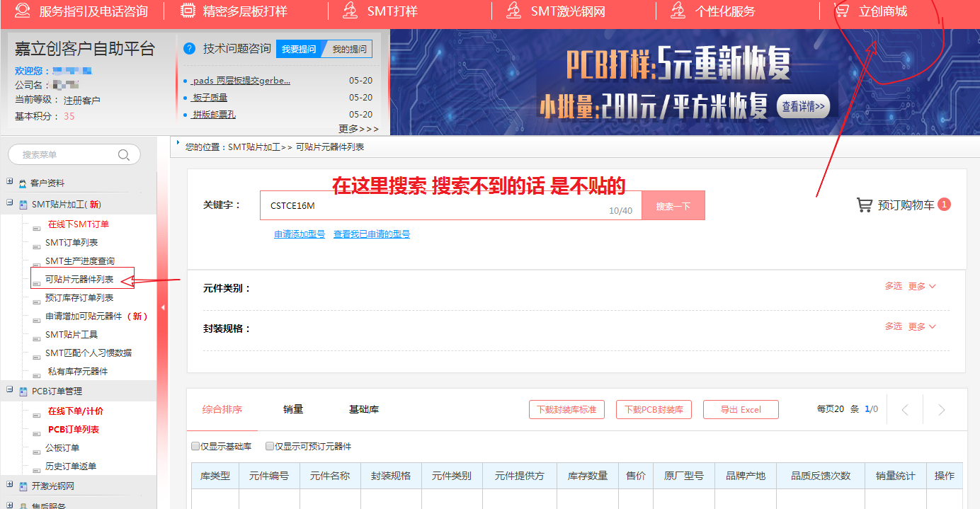Click the shopping cart icon beside 预订购物车

pos(864,205)
